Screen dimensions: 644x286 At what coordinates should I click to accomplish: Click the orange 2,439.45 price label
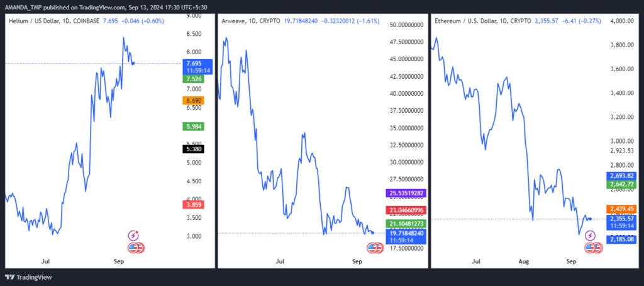[x=621, y=209]
